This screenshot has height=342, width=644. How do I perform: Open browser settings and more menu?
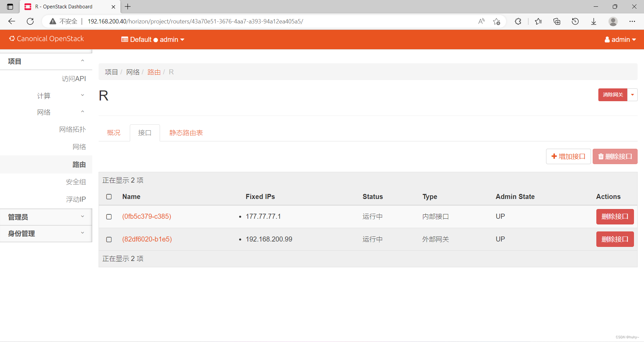(x=632, y=21)
